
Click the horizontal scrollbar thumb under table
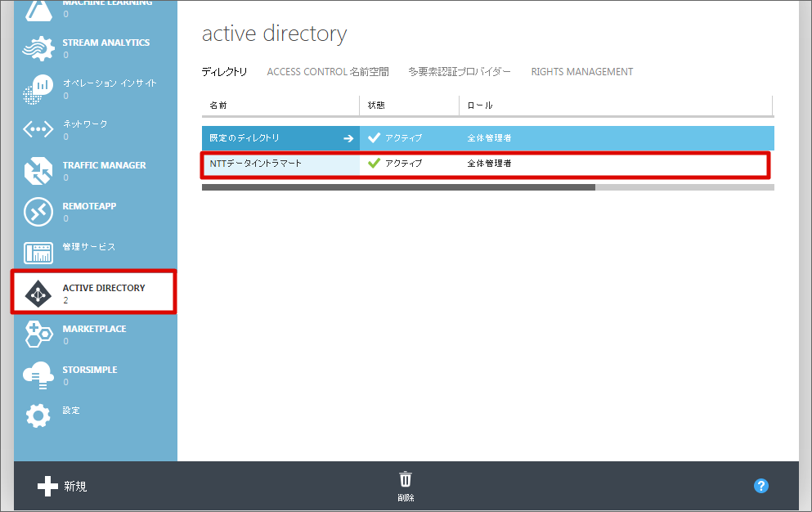click(x=398, y=187)
